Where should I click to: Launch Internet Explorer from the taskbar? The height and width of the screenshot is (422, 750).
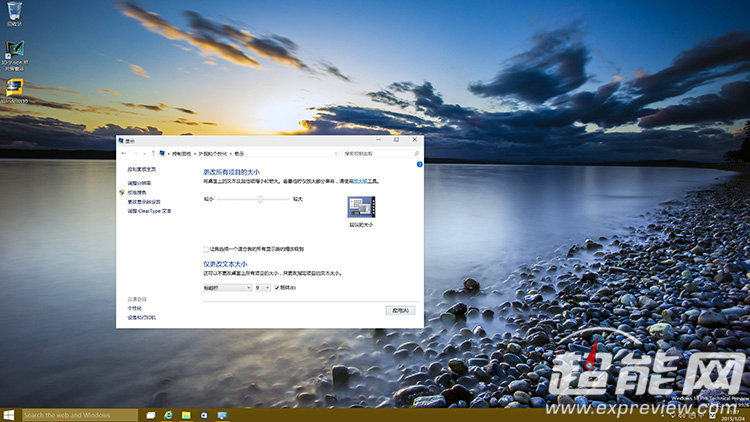[168, 414]
